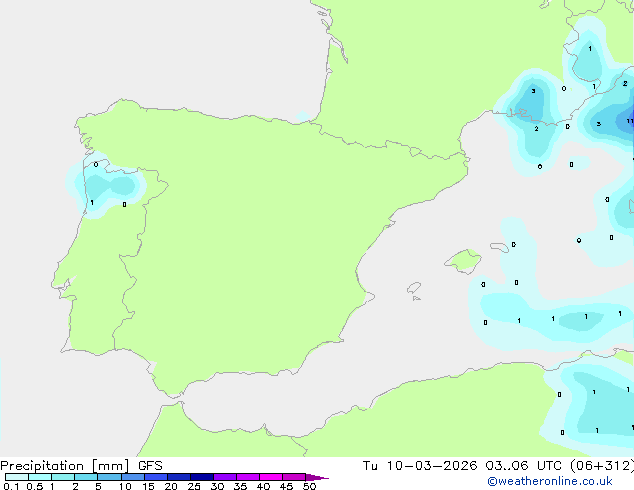Click the '50' legend scale label

pyautogui.click(x=310, y=486)
